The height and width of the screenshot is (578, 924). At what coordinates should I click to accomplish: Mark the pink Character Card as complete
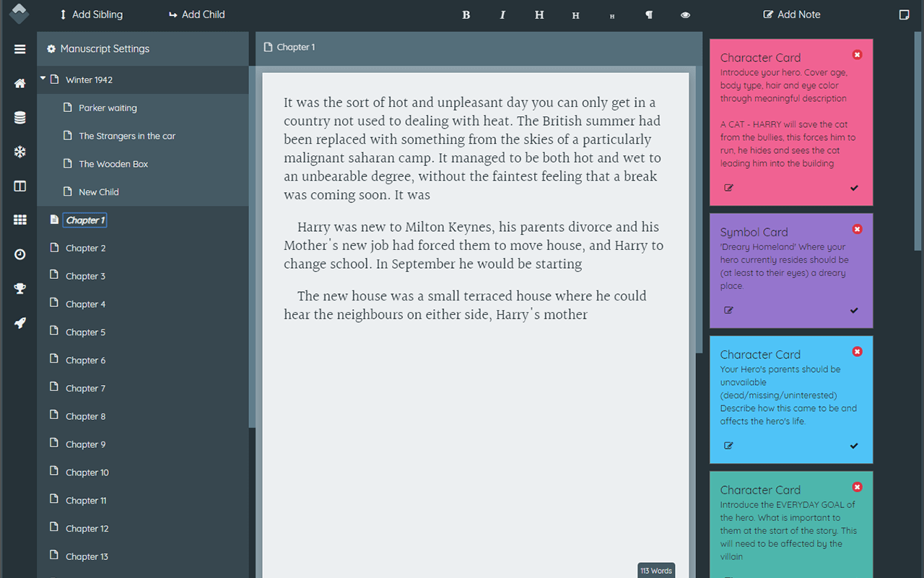[x=854, y=188]
